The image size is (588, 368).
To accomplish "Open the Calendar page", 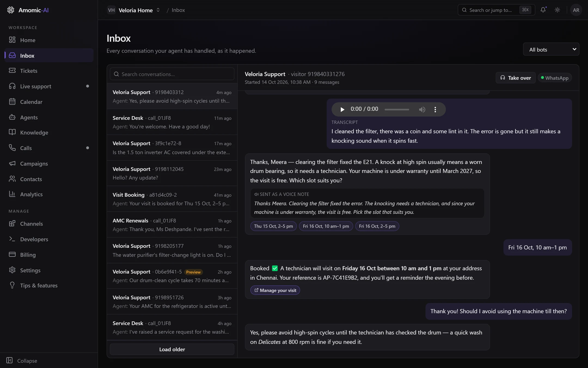I will tap(49, 102).
